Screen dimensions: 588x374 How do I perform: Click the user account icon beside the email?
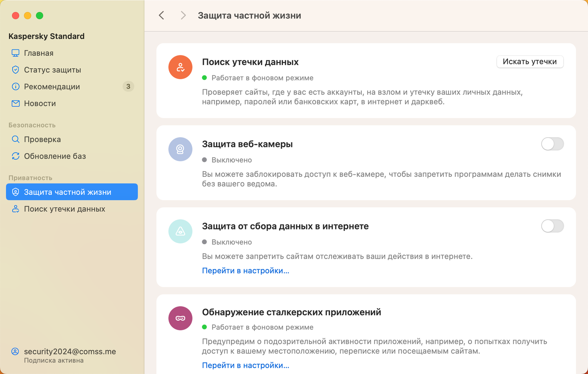click(x=15, y=351)
